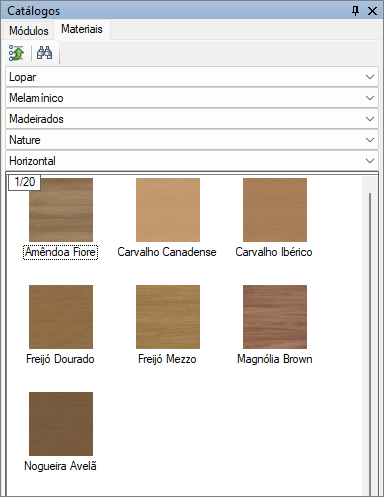Select the Freijó Dourado thumbnail
384x497 pixels.
tap(61, 317)
